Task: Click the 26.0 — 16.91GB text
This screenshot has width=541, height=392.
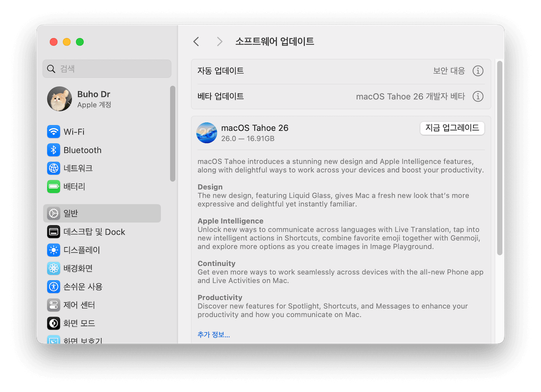Action: tap(248, 138)
